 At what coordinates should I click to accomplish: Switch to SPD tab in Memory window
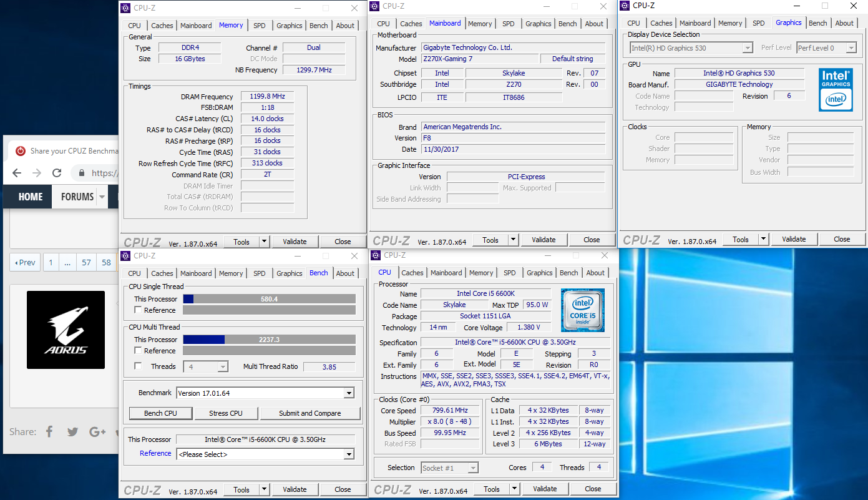(260, 26)
